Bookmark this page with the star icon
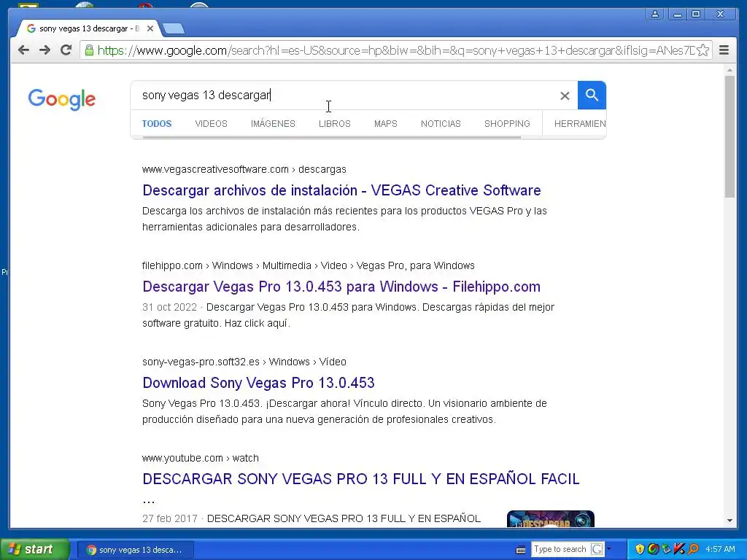The height and width of the screenshot is (560, 747). coord(703,50)
